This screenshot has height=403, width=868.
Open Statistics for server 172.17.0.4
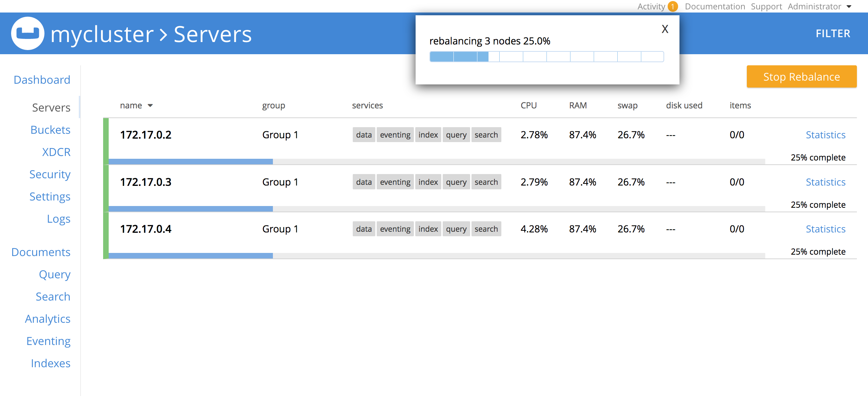click(825, 229)
